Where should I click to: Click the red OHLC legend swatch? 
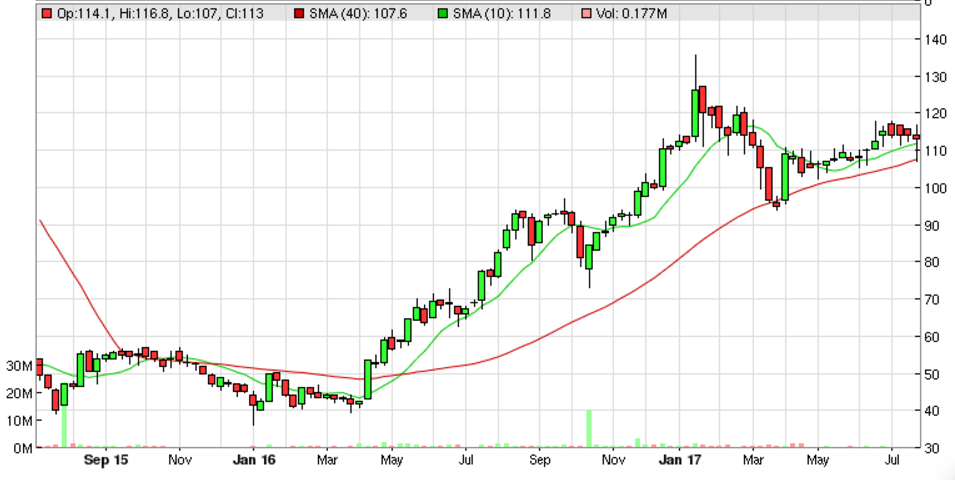(x=46, y=13)
